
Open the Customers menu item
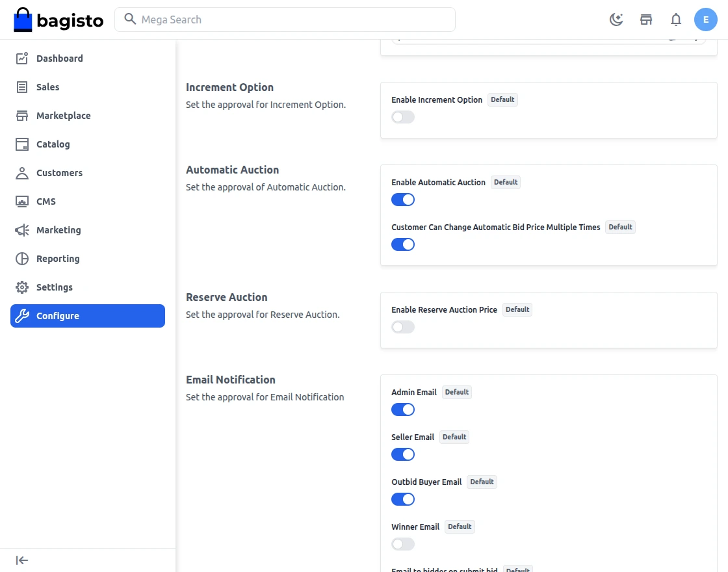[88, 173]
